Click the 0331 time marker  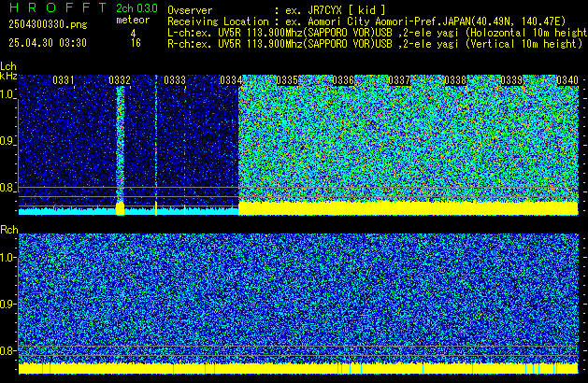[x=64, y=80]
